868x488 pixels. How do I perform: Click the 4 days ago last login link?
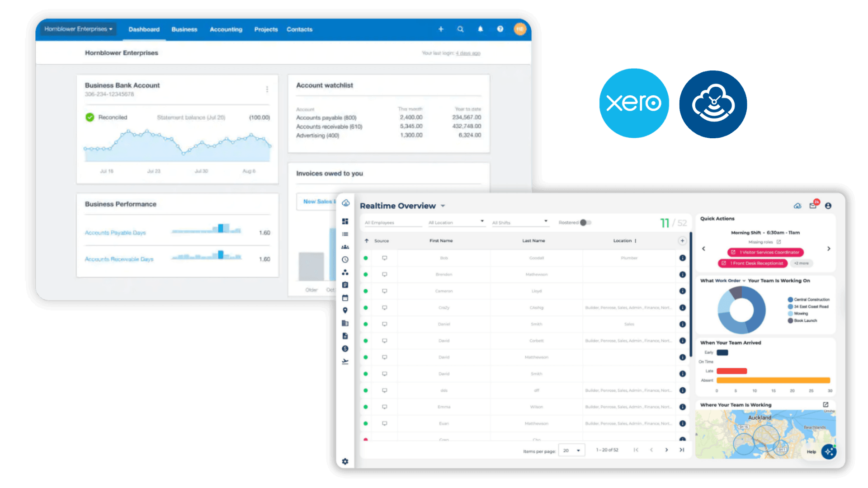tap(468, 53)
